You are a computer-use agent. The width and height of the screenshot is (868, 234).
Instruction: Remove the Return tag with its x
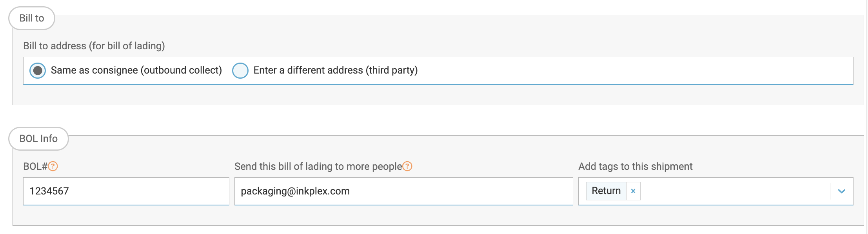coord(633,191)
